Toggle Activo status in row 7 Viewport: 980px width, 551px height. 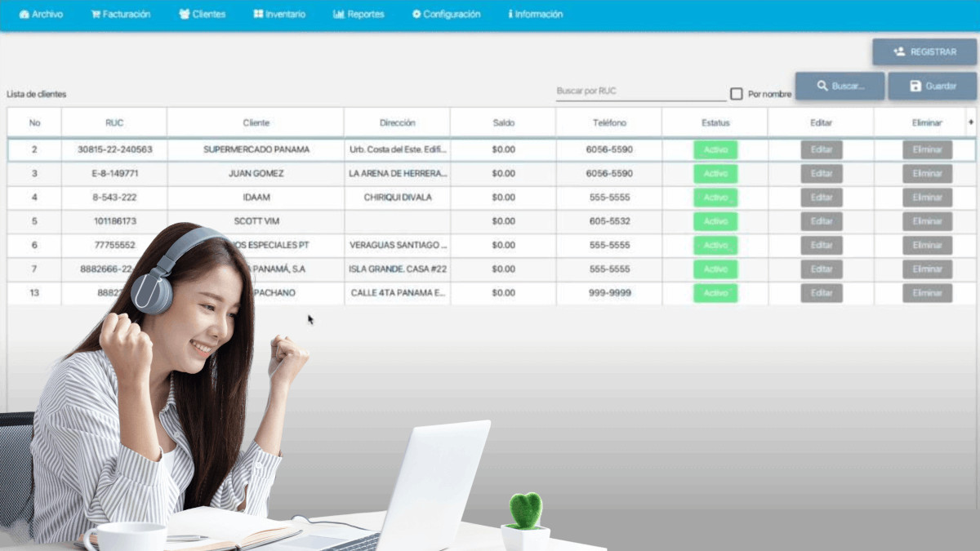pos(715,269)
